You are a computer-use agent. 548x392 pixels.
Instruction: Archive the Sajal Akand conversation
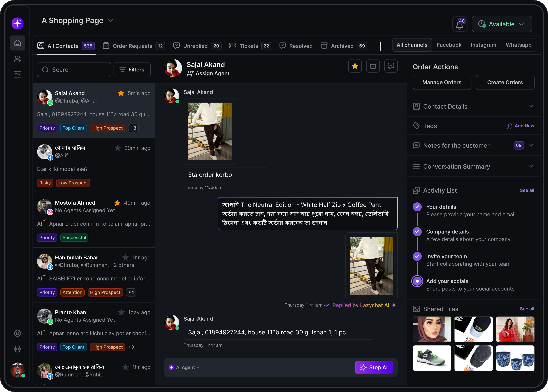click(373, 66)
